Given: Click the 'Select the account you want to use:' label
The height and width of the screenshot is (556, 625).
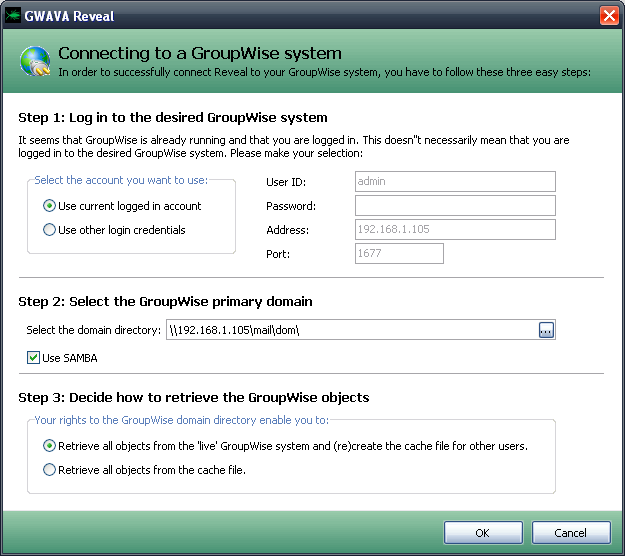Looking at the screenshot, I should 121,180.
